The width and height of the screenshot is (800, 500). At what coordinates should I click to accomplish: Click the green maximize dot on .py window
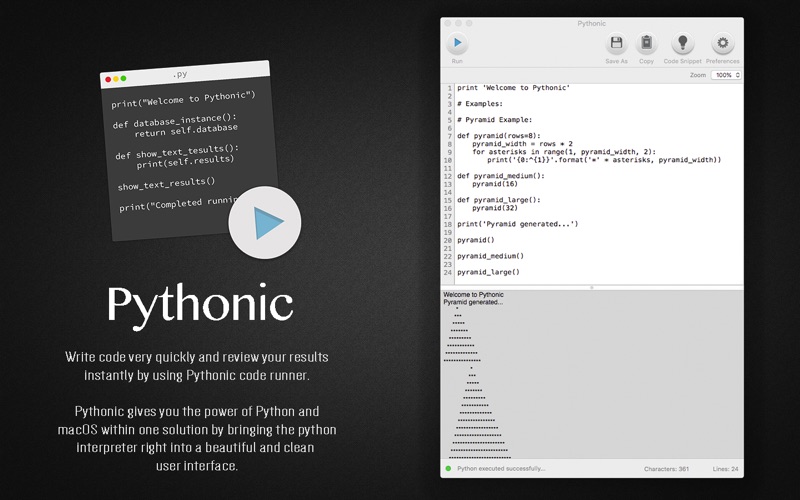coord(123,78)
